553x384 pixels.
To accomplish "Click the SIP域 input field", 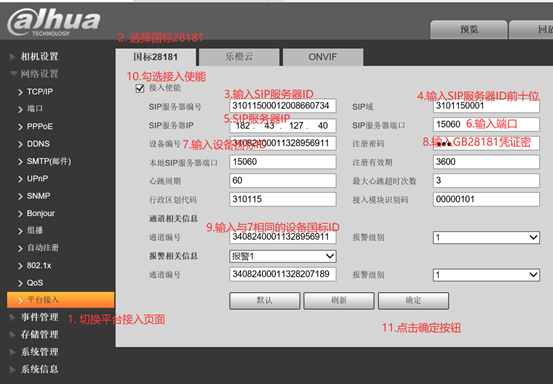I will pos(486,106).
